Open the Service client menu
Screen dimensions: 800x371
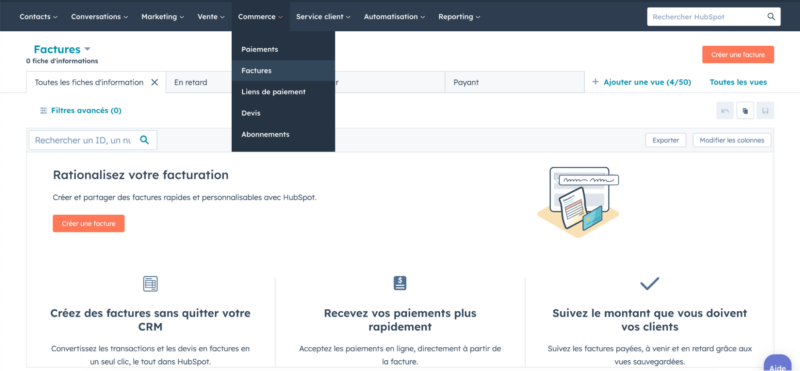pyautogui.click(x=323, y=16)
